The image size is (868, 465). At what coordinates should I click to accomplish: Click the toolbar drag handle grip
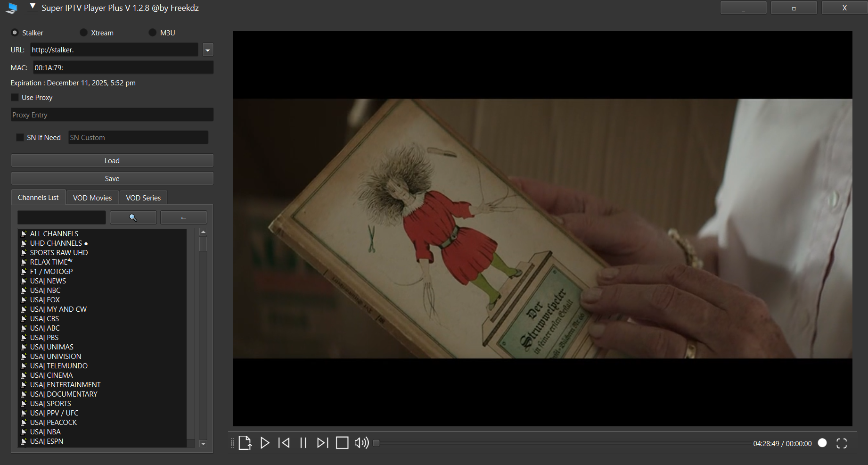click(x=232, y=443)
